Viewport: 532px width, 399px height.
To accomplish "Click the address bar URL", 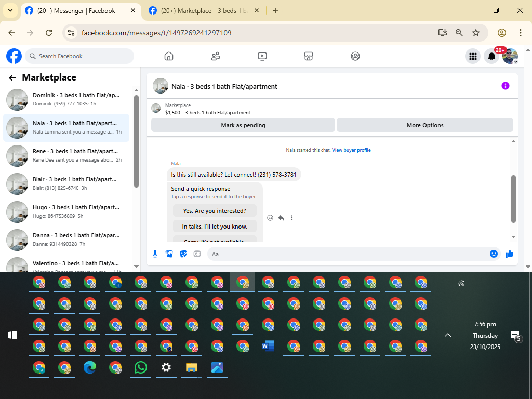I will (x=156, y=33).
